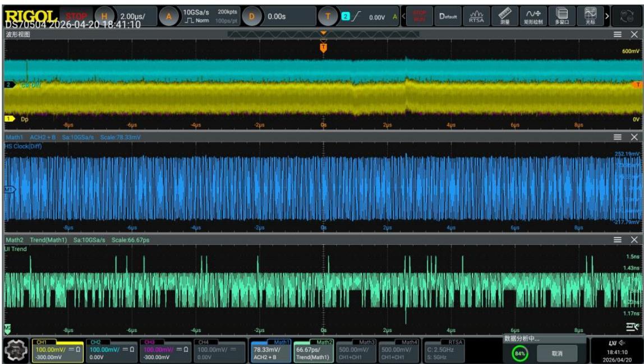Open the RTSA spectrum analyzer tool
Screen dimensions: 644x364
(x=476, y=16)
